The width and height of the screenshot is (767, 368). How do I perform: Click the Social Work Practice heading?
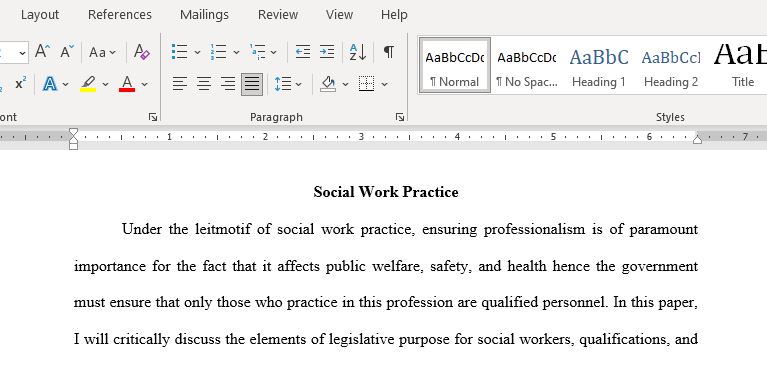[x=386, y=192]
